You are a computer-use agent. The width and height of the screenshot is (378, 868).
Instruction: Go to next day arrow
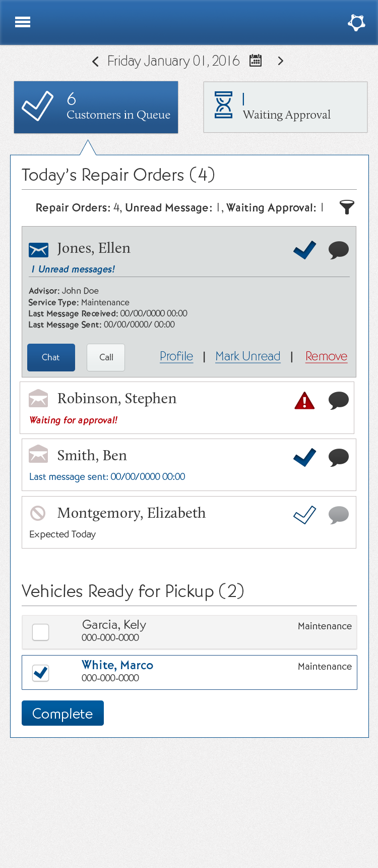pos(281,61)
